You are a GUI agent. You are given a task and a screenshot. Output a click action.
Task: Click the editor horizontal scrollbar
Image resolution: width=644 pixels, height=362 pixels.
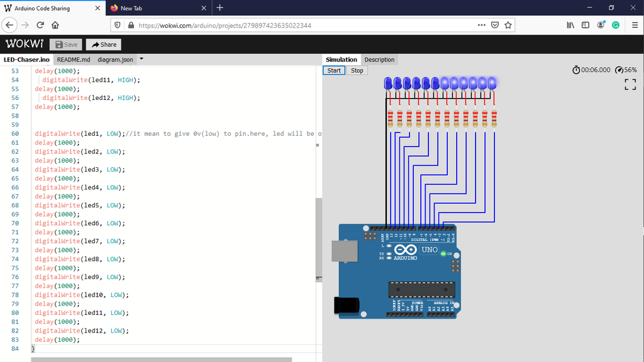coord(162,359)
